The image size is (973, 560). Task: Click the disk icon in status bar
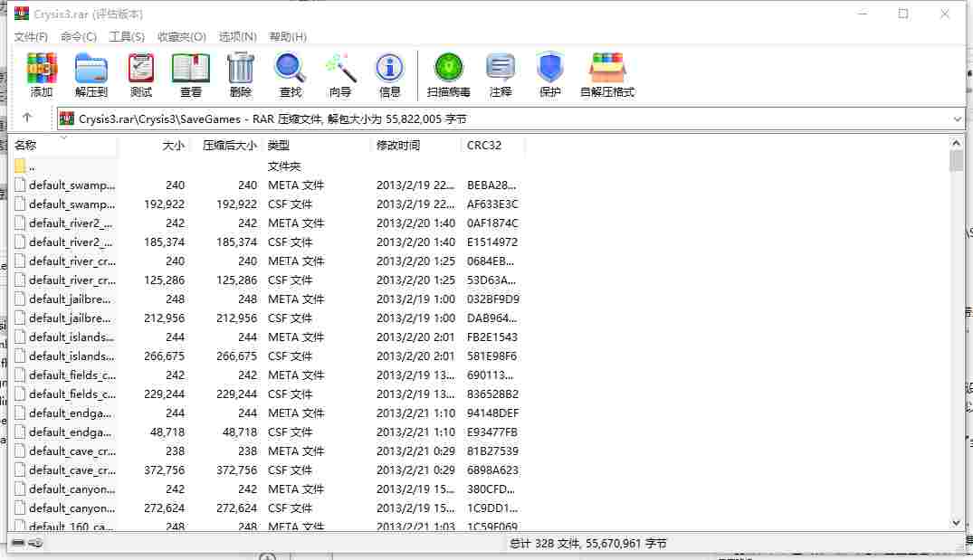tap(18, 543)
